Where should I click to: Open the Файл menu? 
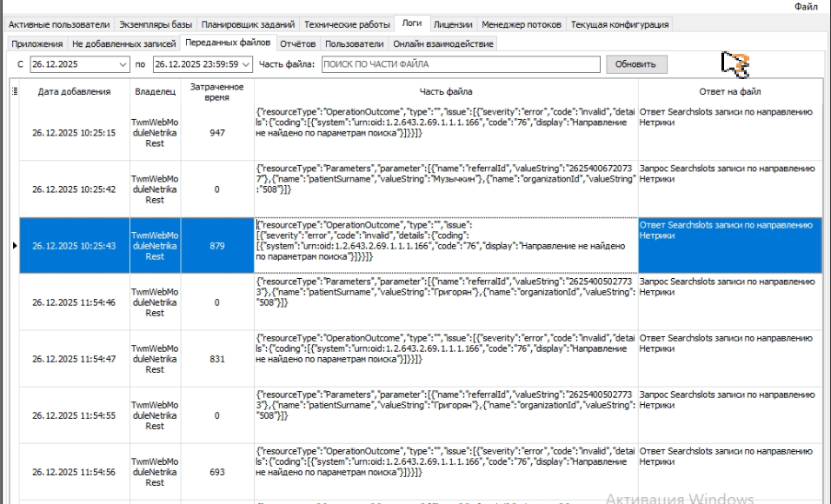pyautogui.click(x=806, y=7)
